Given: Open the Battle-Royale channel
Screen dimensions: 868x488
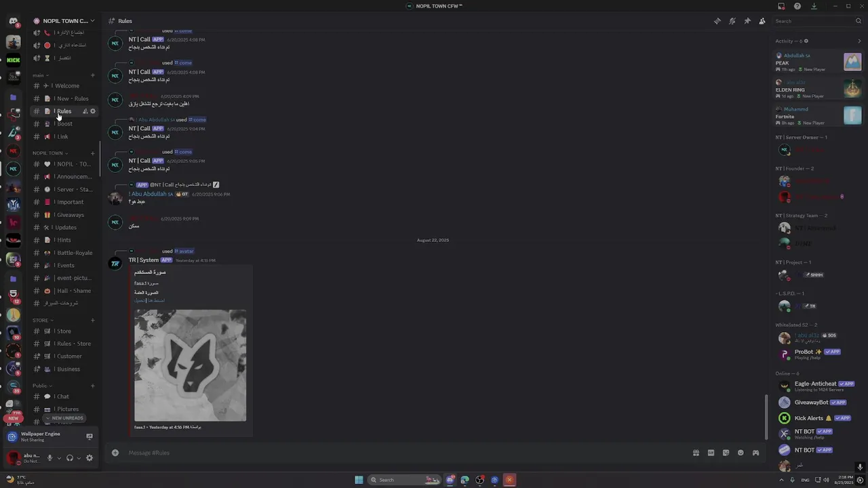Looking at the screenshot, I should (x=65, y=253).
